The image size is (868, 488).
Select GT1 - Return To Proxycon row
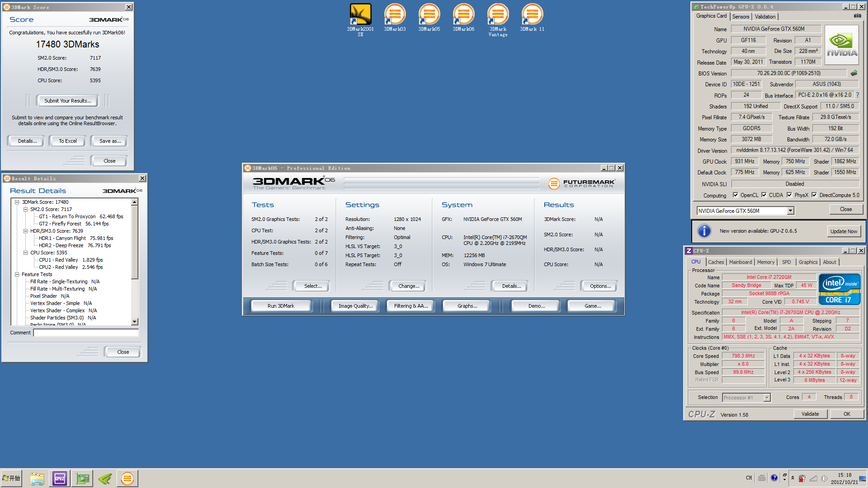tap(81, 217)
